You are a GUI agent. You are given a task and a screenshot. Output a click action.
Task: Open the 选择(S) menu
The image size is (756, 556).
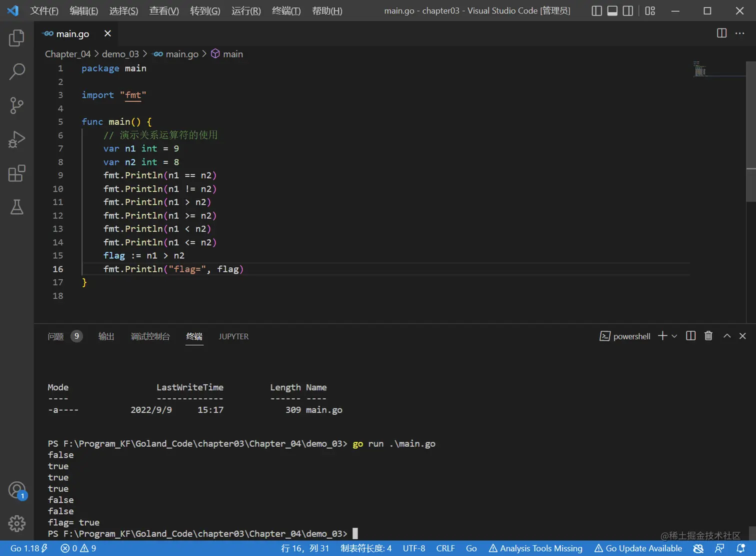(x=123, y=10)
